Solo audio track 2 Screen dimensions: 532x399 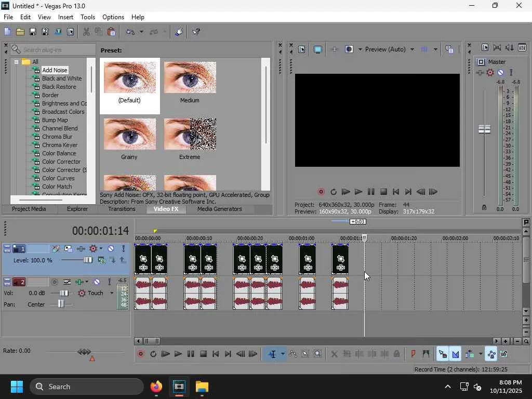(109, 282)
